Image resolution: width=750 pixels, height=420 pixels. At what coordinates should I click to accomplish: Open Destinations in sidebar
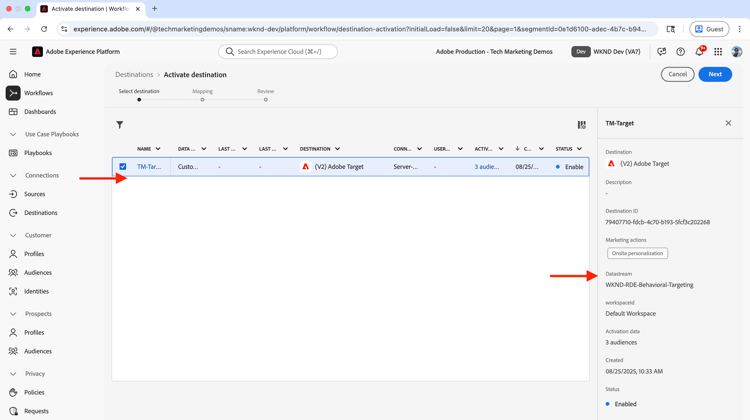tap(41, 212)
